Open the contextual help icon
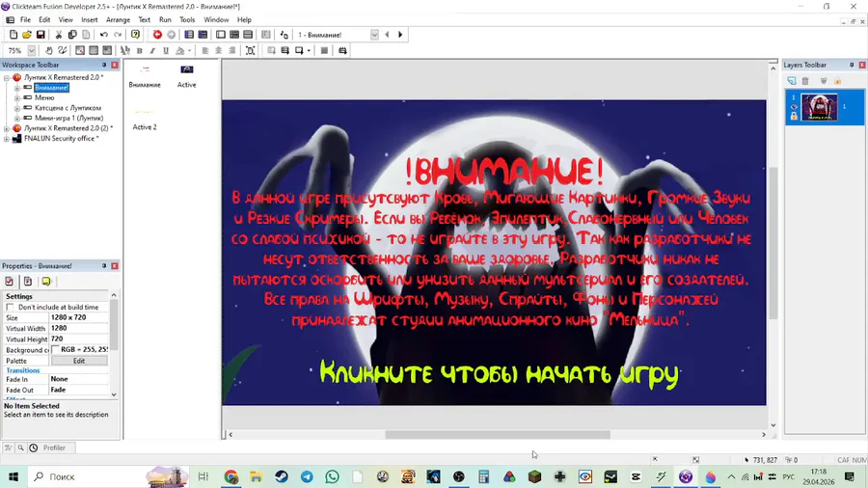This screenshot has height=488, width=868. [x=135, y=35]
